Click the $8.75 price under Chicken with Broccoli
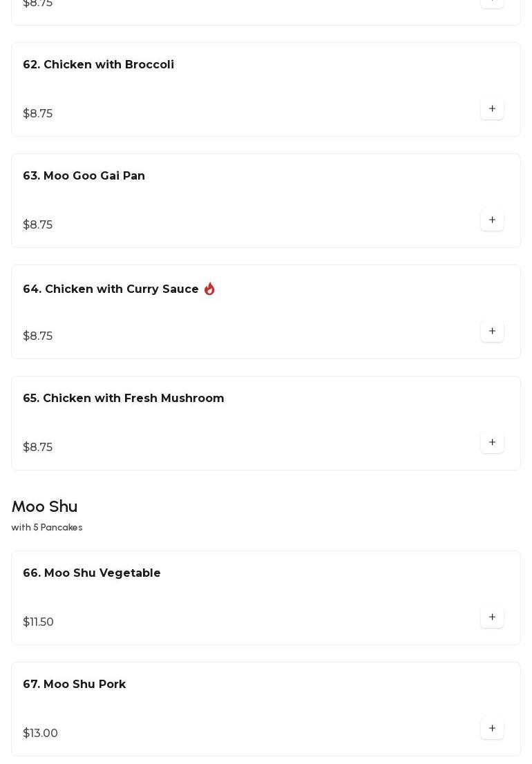532x764 pixels. pos(37,113)
